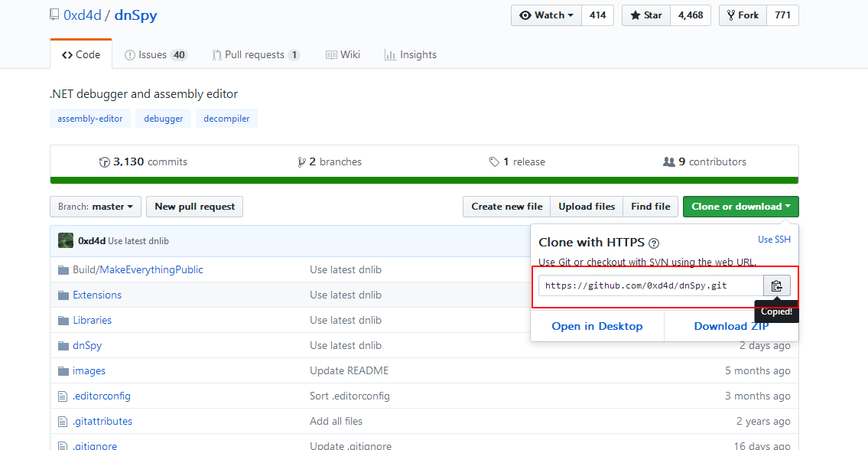Screen dimensions: 868x450
Task: Star the dnSpy repository
Action: (646, 15)
